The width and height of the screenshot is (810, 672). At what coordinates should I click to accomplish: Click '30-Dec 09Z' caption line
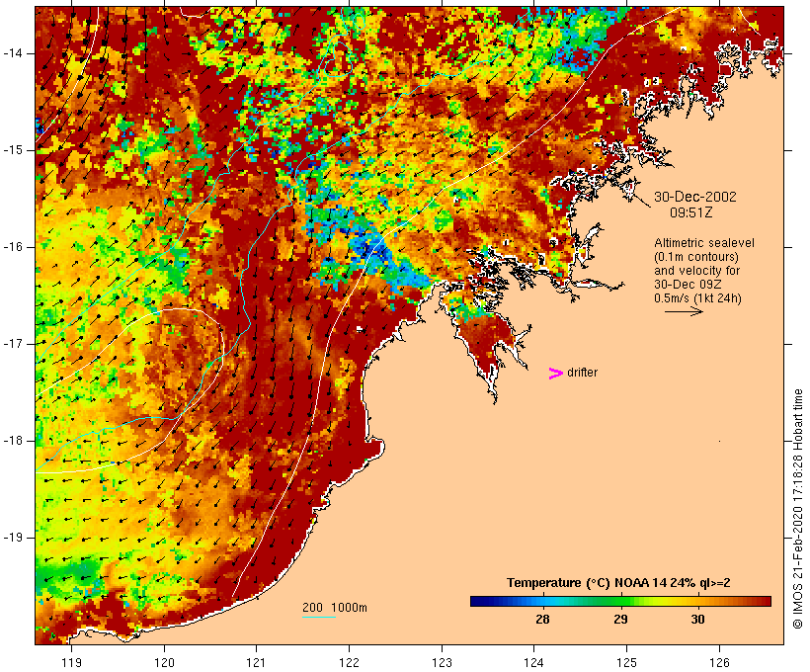click(x=688, y=285)
